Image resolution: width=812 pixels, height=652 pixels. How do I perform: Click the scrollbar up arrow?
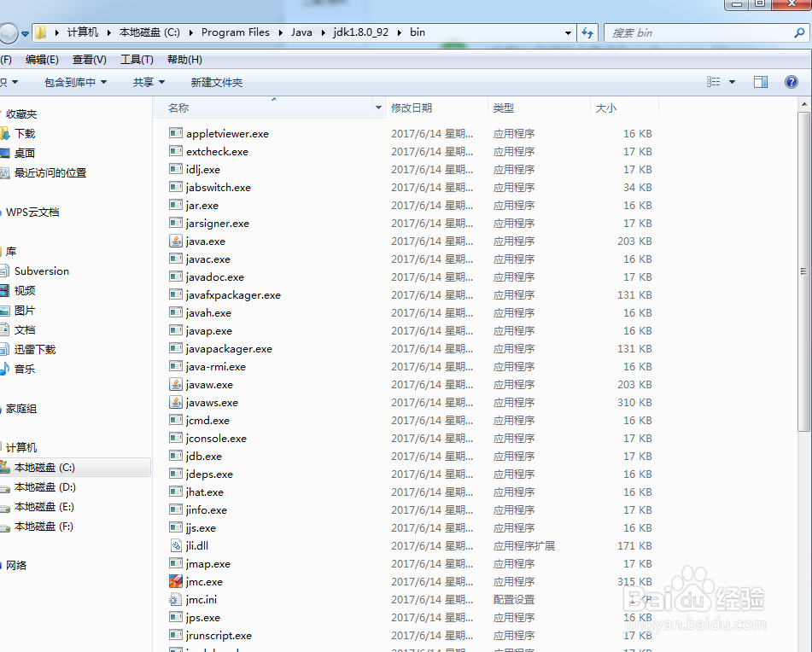803,104
